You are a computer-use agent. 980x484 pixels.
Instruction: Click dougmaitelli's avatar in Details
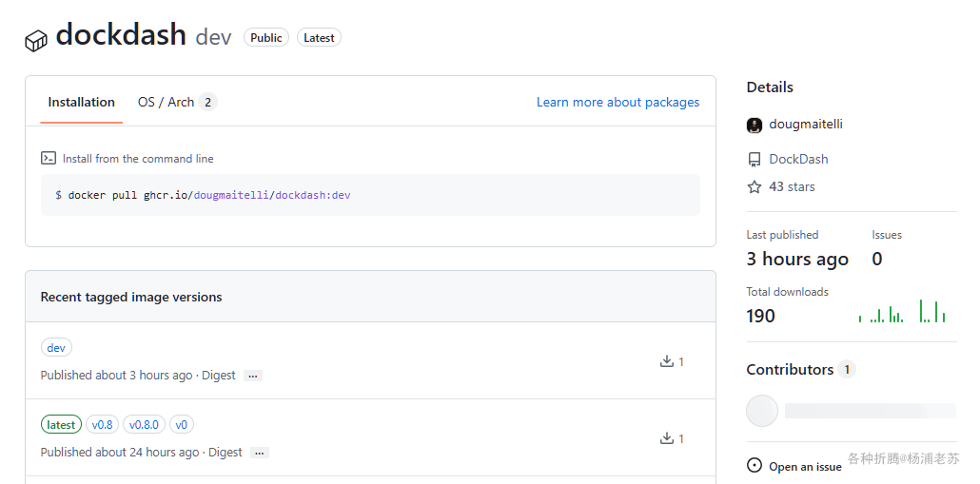(x=755, y=125)
